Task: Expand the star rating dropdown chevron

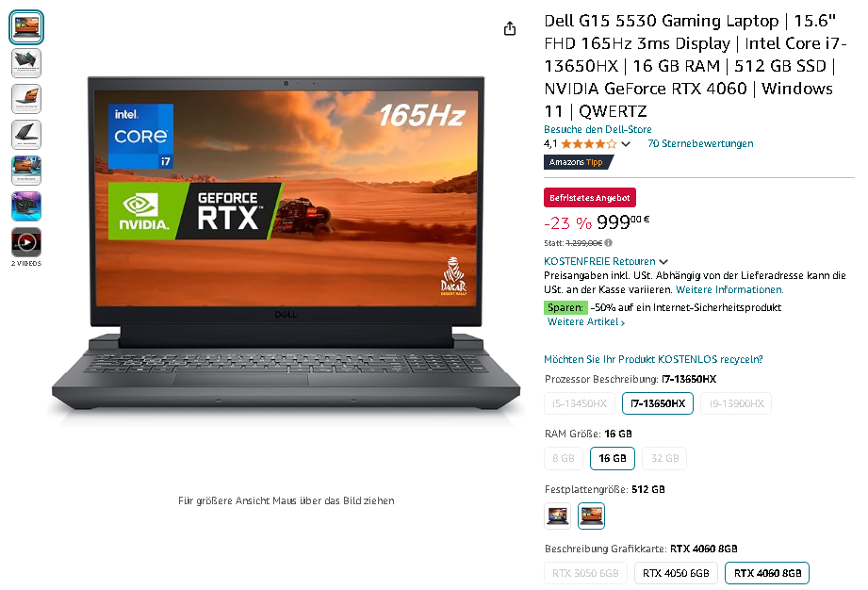Action: click(626, 144)
